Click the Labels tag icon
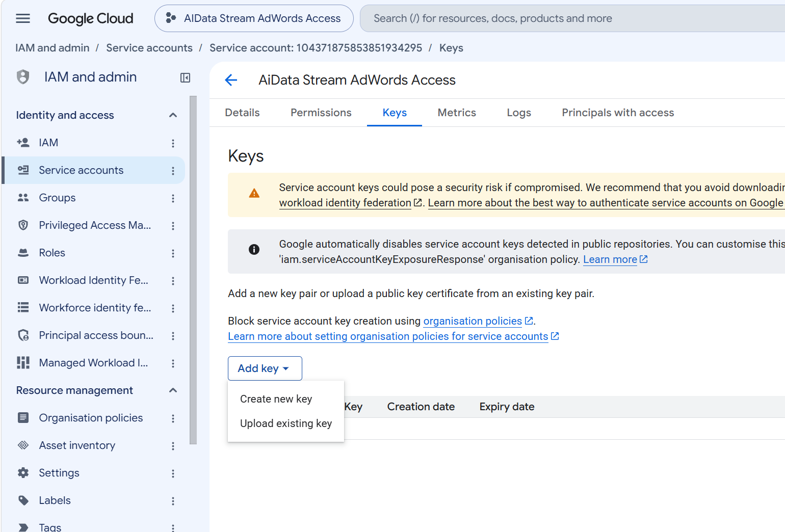Image resolution: width=785 pixels, height=532 pixels. (x=23, y=500)
